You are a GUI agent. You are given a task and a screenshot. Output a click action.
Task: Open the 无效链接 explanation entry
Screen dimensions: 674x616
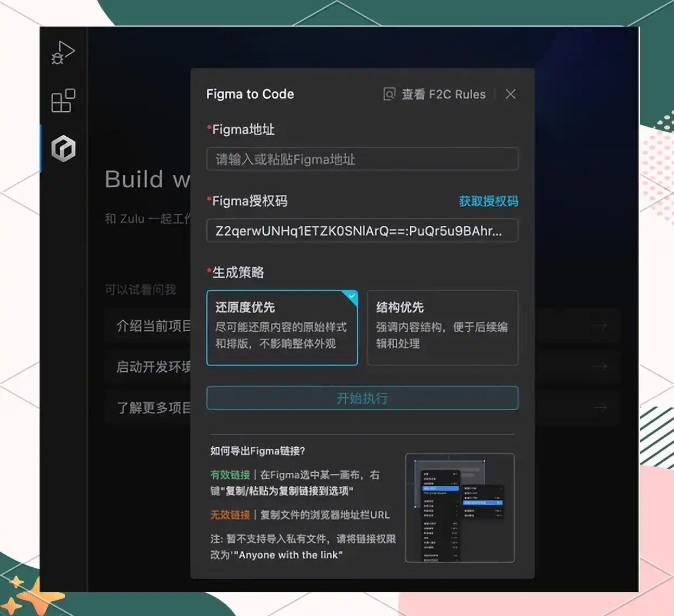tap(229, 515)
